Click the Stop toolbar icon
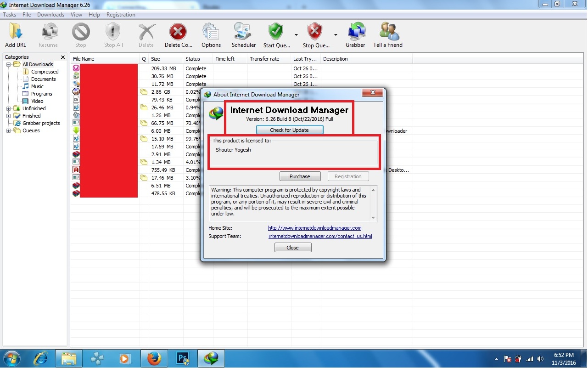Image resolution: width=588 pixels, height=368 pixels. pyautogui.click(x=81, y=32)
